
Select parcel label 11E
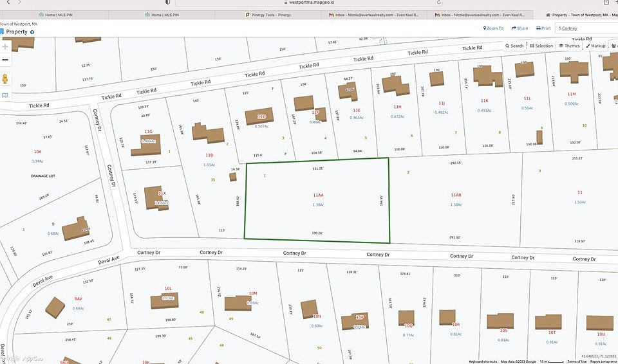357,111
